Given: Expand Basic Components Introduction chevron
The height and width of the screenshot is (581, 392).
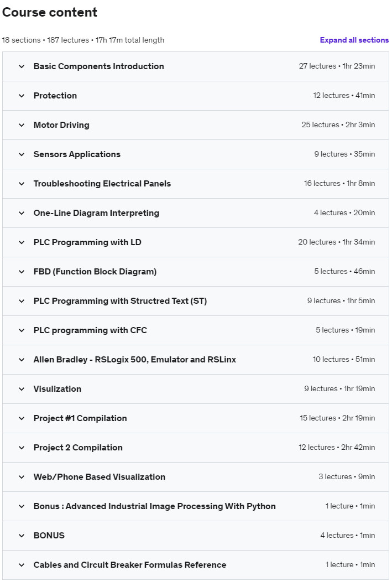Looking at the screenshot, I should (x=22, y=66).
